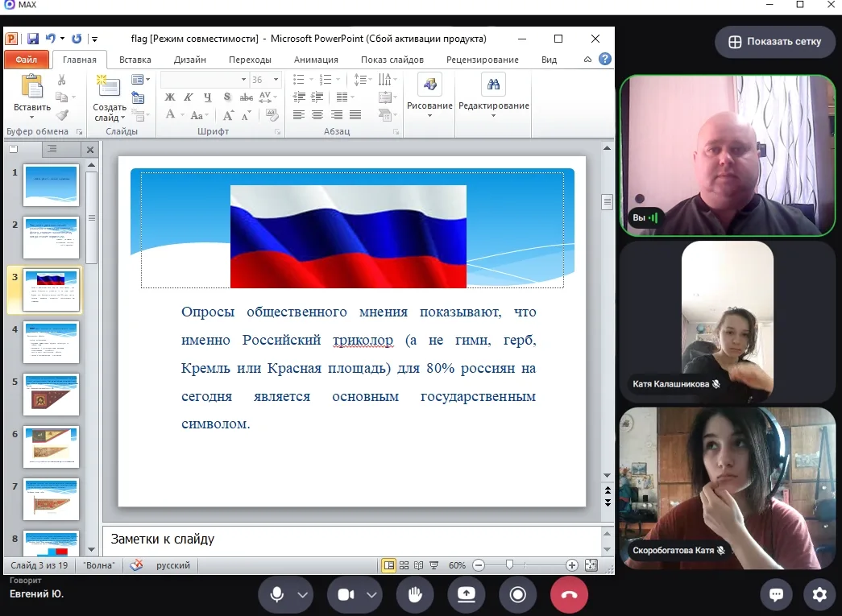Image resolution: width=842 pixels, height=616 pixels.
Task: Open PowerPoint Help question mark icon
Action: pos(604,59)
